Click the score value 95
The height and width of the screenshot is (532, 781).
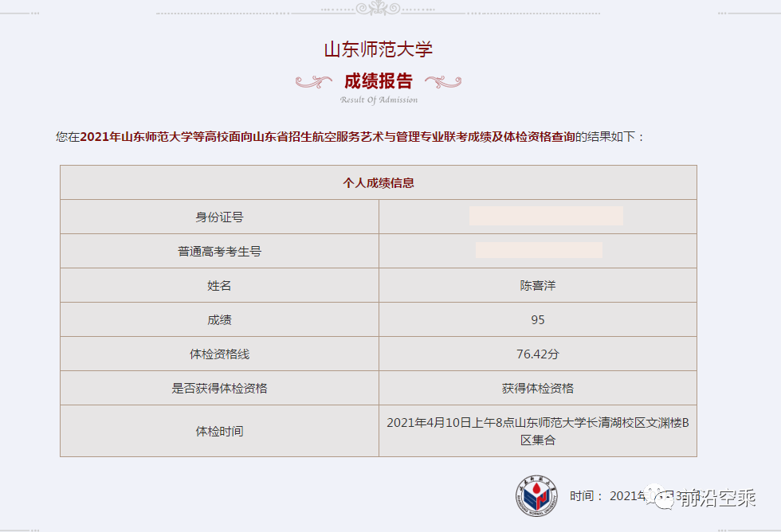point(538,319)
